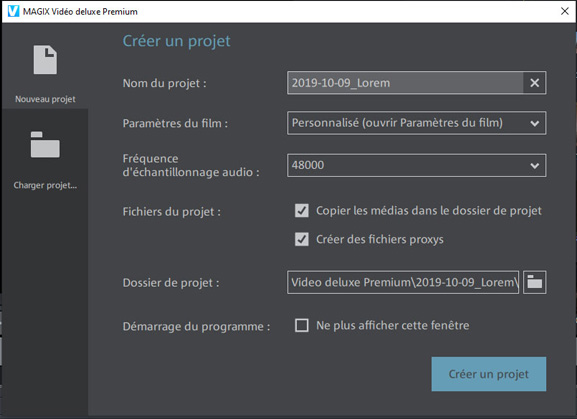Screen dimensions: 577x419
Task: Click the Nouveau projet page icon
Action: tap(45, 60)
